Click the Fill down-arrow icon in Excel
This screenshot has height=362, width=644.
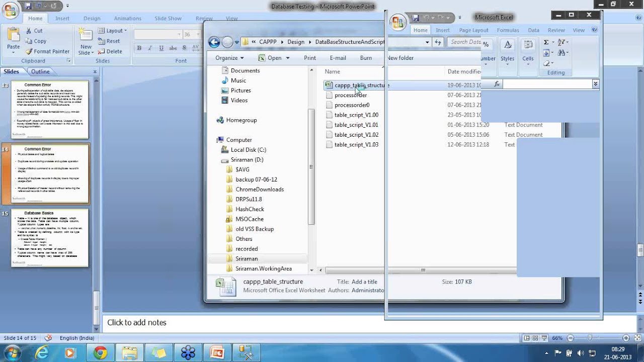pos(546,53)
